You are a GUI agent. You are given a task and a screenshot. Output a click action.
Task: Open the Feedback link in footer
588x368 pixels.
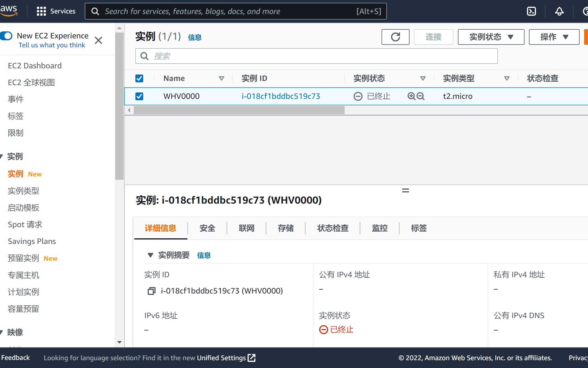point(15,358)
